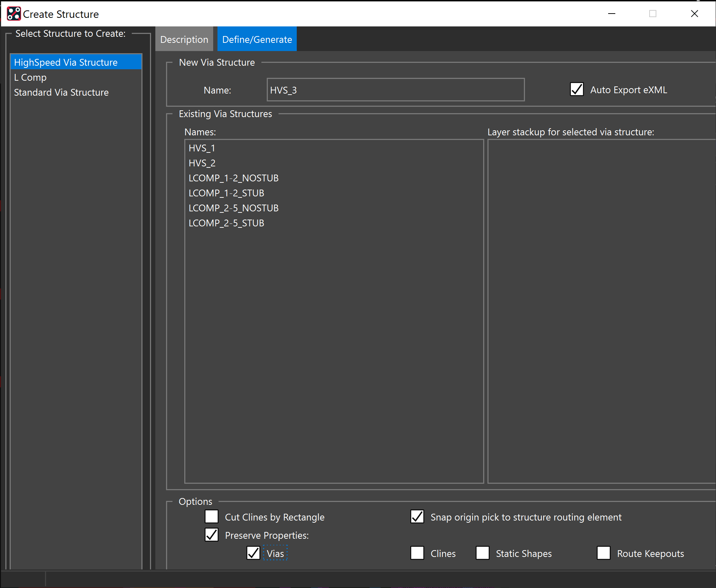
Task: Click the via structure Name field
Action: 395,90
